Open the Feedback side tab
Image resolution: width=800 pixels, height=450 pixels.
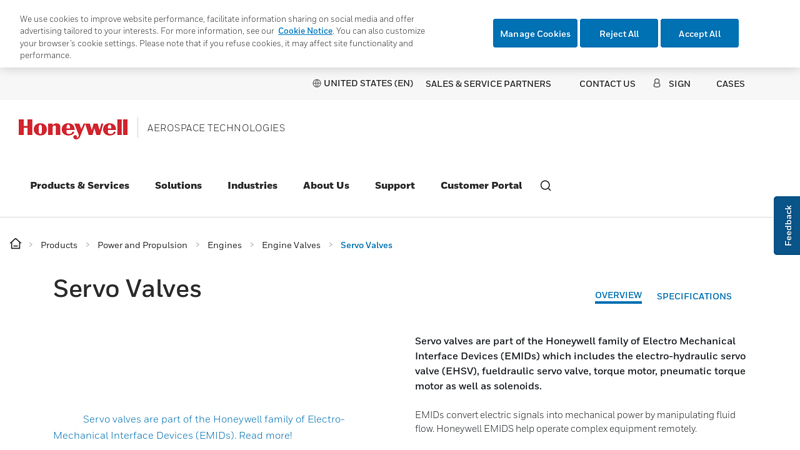point(787,225)
